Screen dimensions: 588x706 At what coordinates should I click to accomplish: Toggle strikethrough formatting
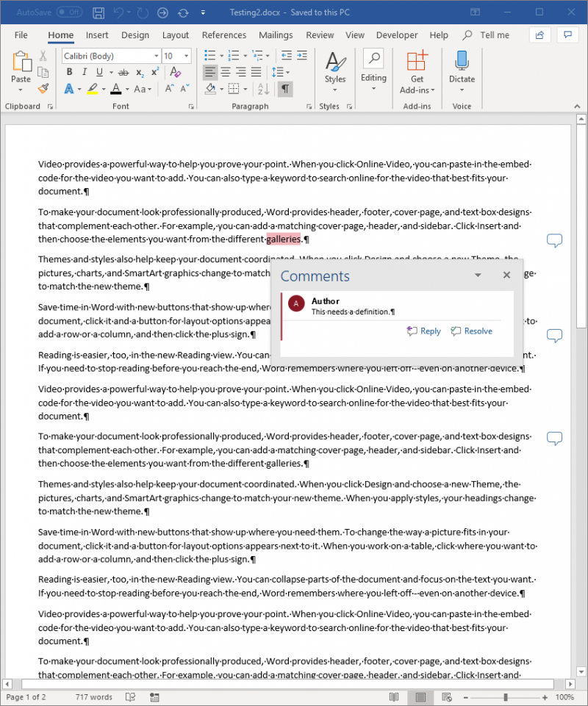(123, 72)
